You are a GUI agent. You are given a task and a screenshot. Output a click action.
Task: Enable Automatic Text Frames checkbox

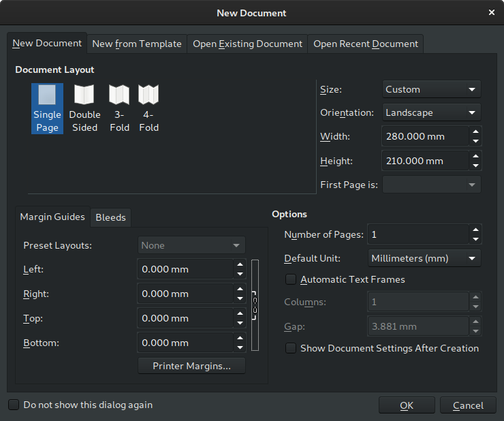pos(291,279)
